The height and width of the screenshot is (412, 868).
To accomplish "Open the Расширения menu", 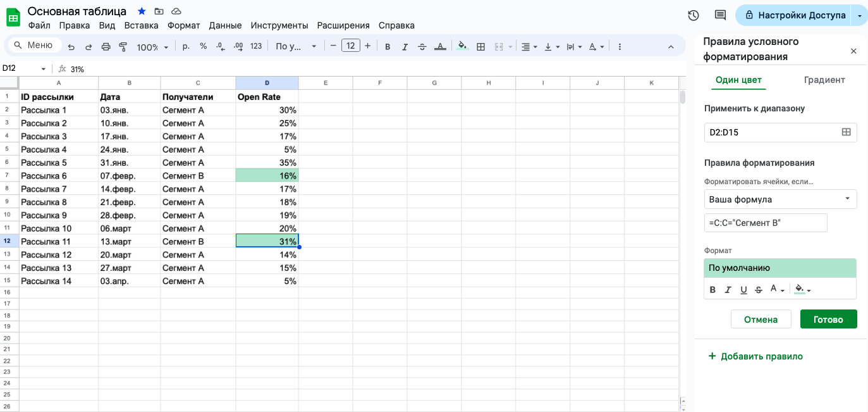I will pos(343,25).
